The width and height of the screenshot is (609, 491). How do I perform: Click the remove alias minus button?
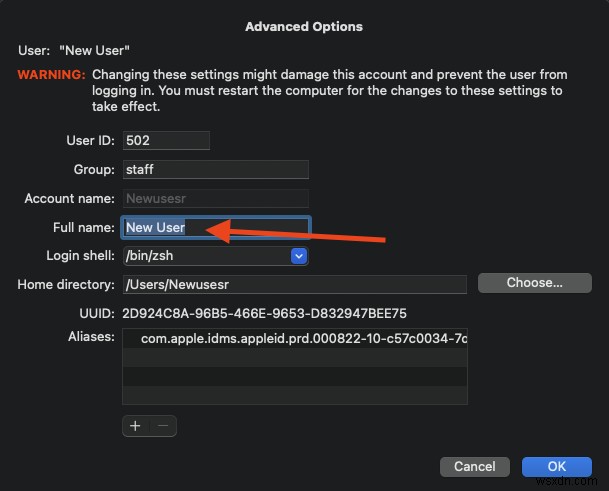[x=164, y=426]
